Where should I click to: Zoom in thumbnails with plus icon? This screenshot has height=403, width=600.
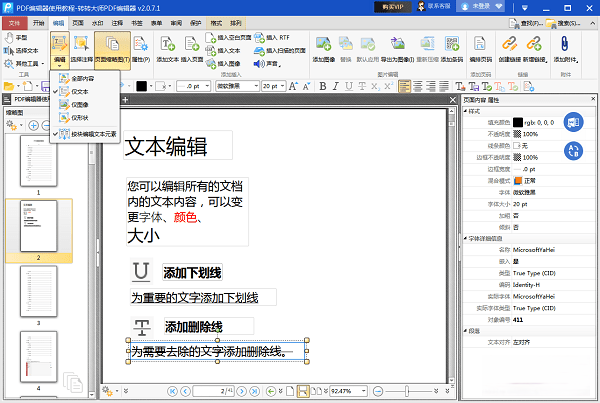point(33,125)
